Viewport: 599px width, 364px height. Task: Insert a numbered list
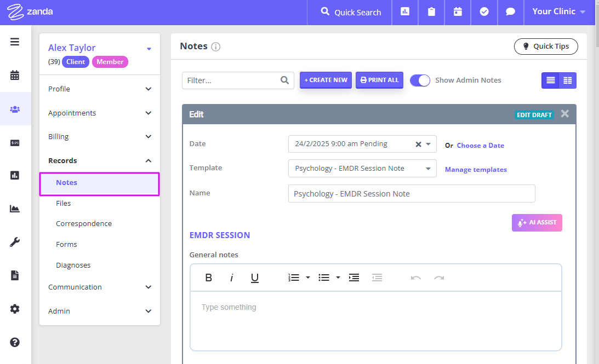click(x=294, y=278)
